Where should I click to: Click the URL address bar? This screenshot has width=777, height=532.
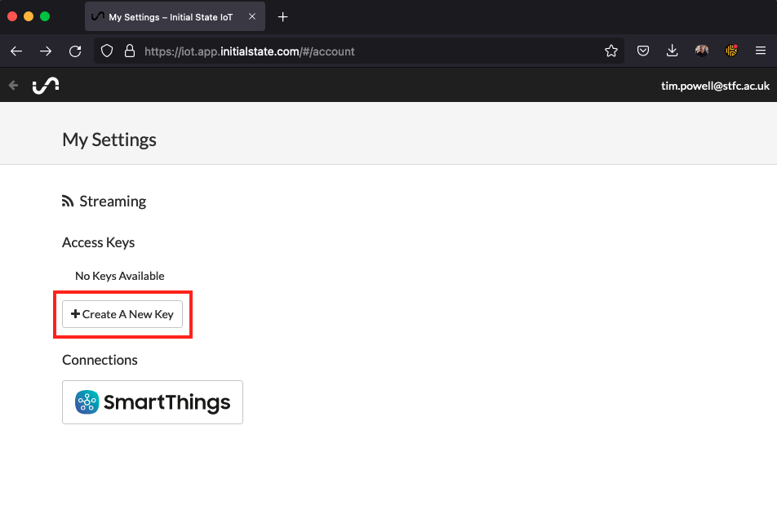[x=359, y=51]
